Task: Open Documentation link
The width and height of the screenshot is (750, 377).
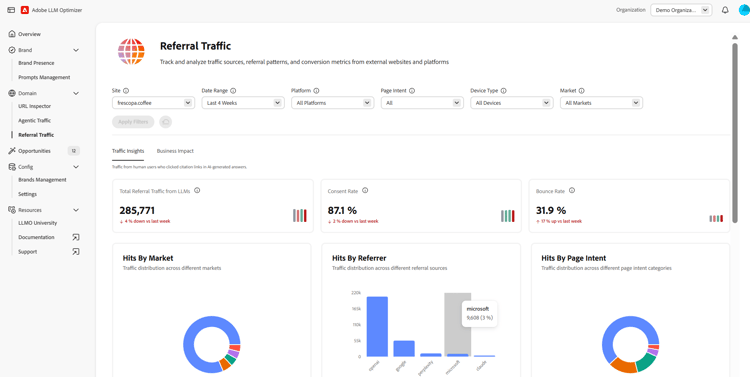Action: [36, 237]
